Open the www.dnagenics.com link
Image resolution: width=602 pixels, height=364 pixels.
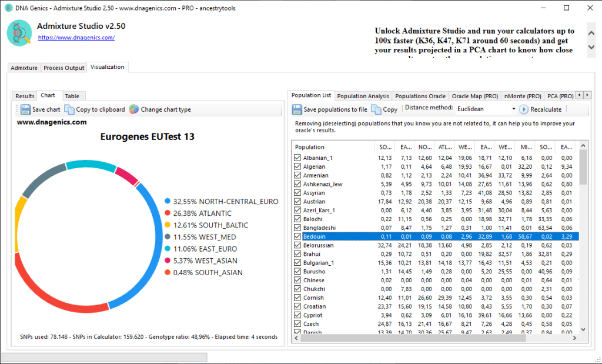pos(76,38)
